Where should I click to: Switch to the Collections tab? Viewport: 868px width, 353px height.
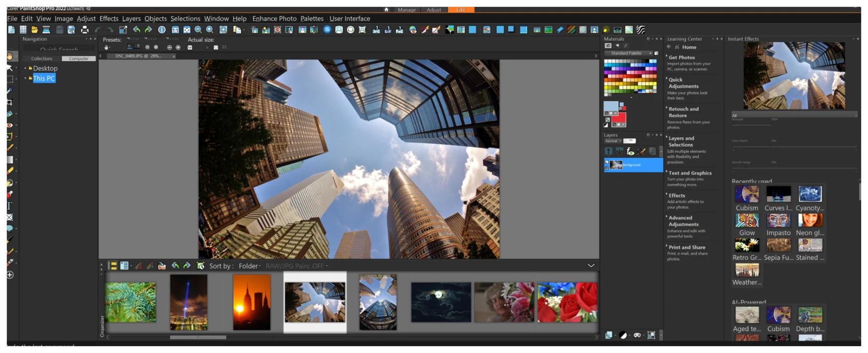pyautogui.click(x=41, y=59)
